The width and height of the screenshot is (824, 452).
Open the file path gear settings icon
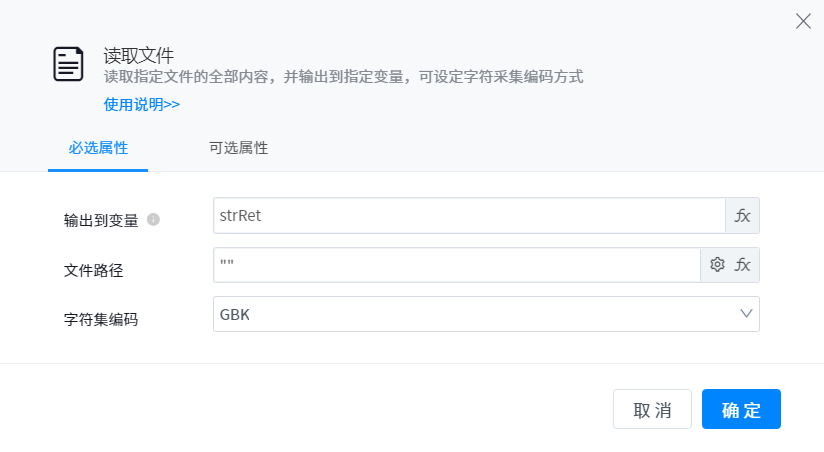tap(717, 265)
